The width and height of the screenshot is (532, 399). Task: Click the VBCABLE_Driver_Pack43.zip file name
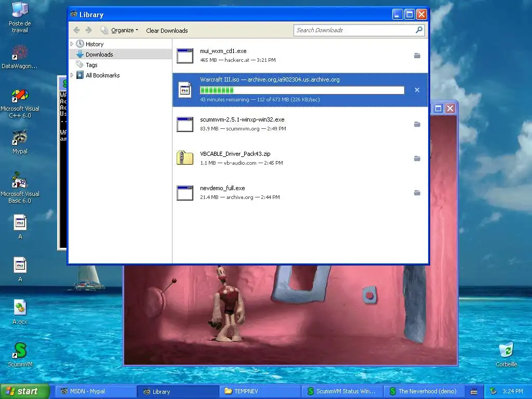[235, 154]
